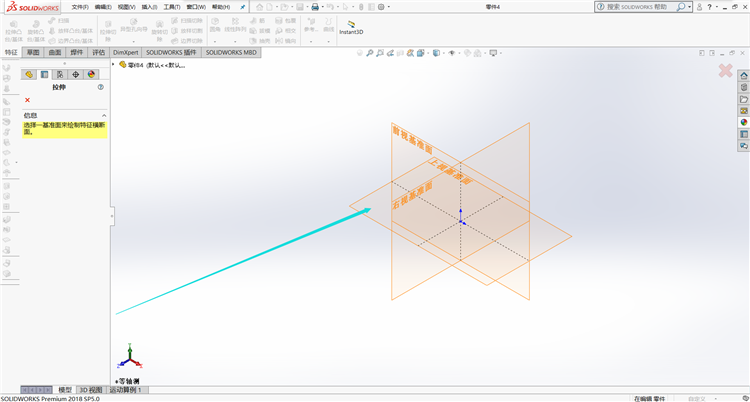The image size is (750, 402).
Task: Open the 工具(T) menu
Action: coord(172,7)
